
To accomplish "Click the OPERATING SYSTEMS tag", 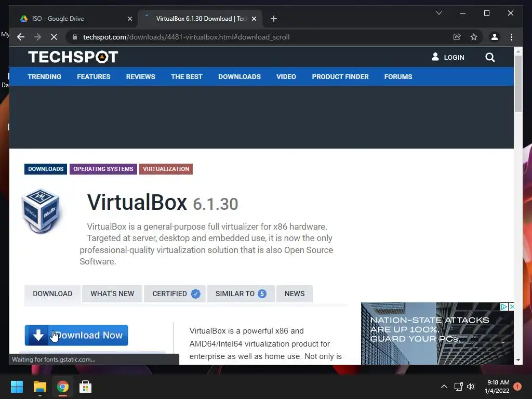I will tap(103, 169).
